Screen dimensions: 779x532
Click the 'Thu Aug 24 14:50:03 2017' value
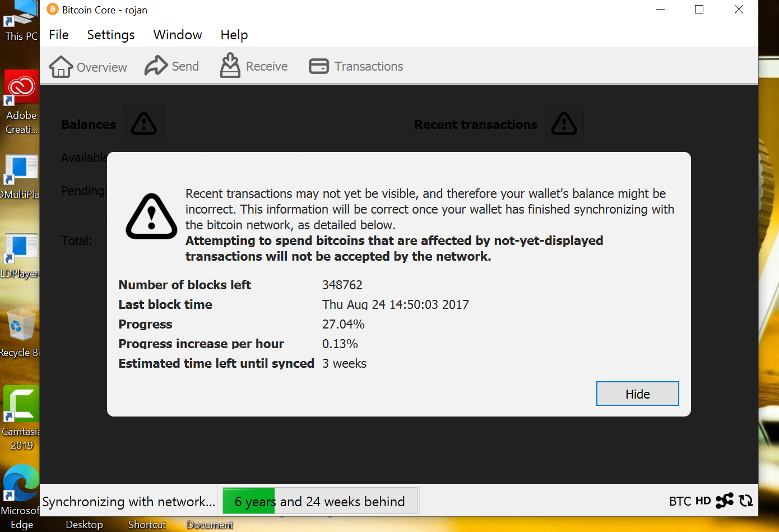[x=396, y=304]
